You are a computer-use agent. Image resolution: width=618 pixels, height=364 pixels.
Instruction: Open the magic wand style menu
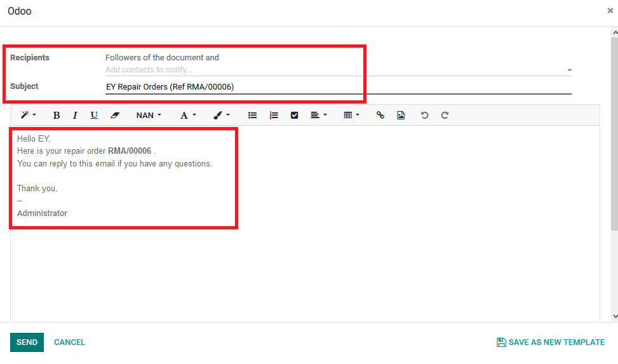29,115
